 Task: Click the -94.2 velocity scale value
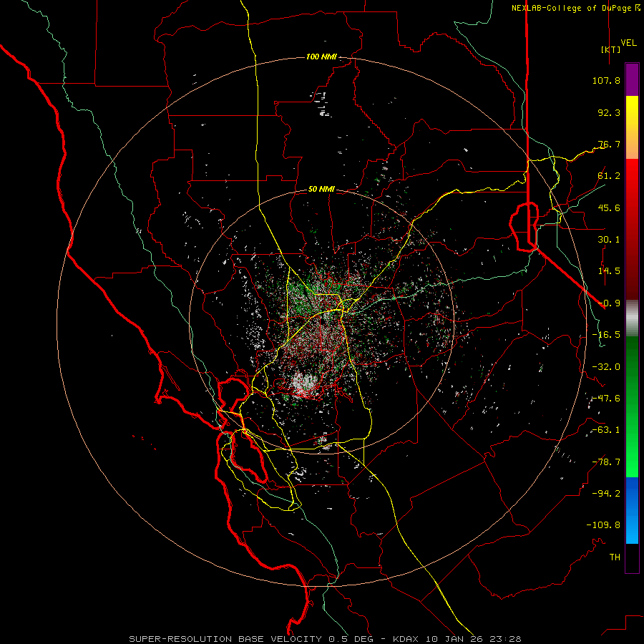click(x=606, y=493)
